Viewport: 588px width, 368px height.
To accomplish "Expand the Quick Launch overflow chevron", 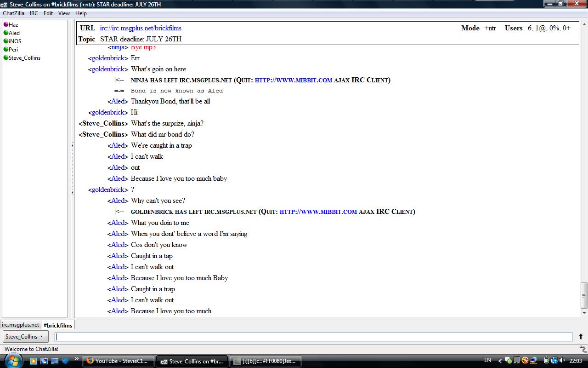I will tap(76, 359).
